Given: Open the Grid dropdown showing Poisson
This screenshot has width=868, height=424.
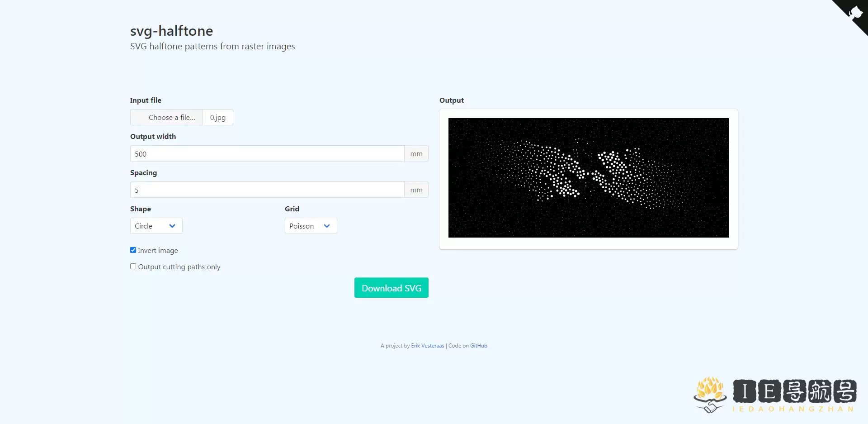Looking at the screenshot, I should [310, 225].
